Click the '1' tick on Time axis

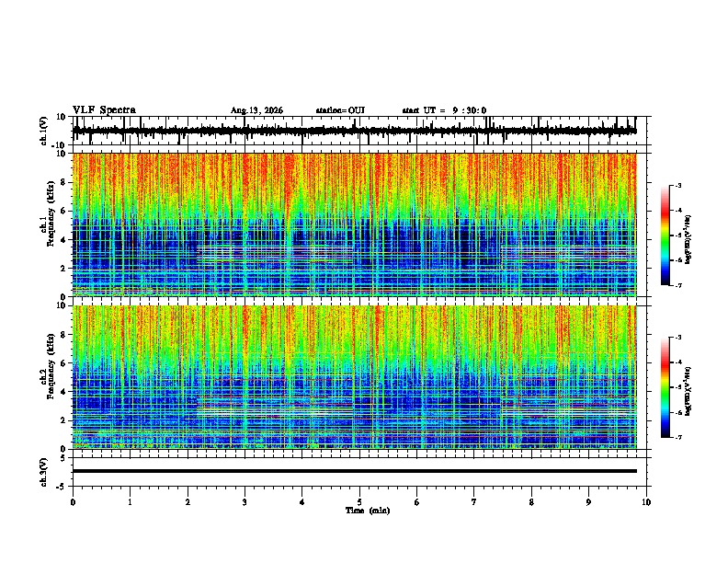130,502
